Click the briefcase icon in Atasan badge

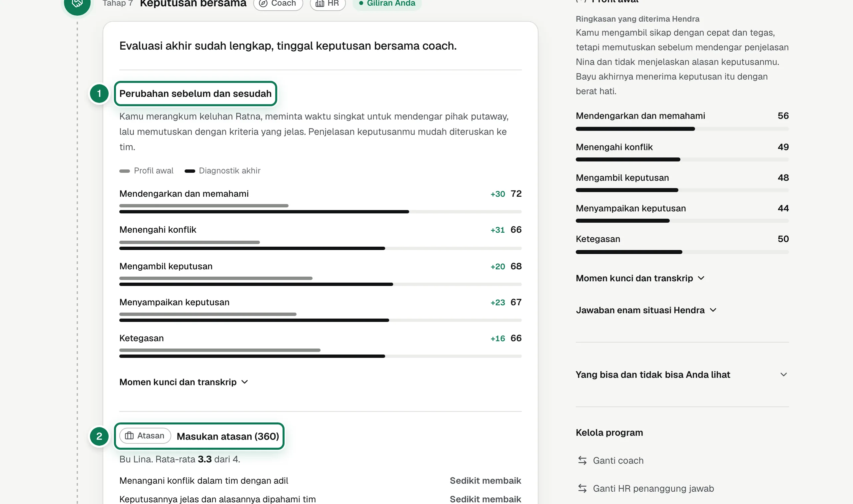tap(129, 436)
